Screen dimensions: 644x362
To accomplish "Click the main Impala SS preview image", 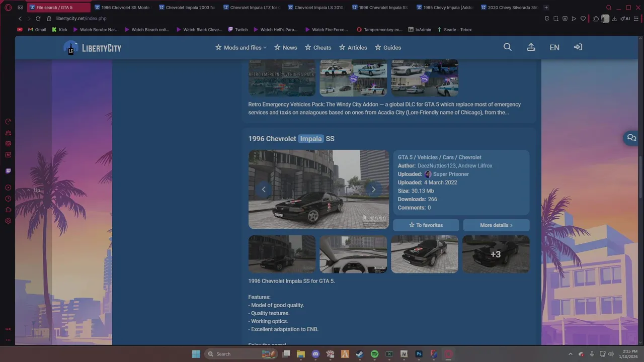I will (318, 190).
